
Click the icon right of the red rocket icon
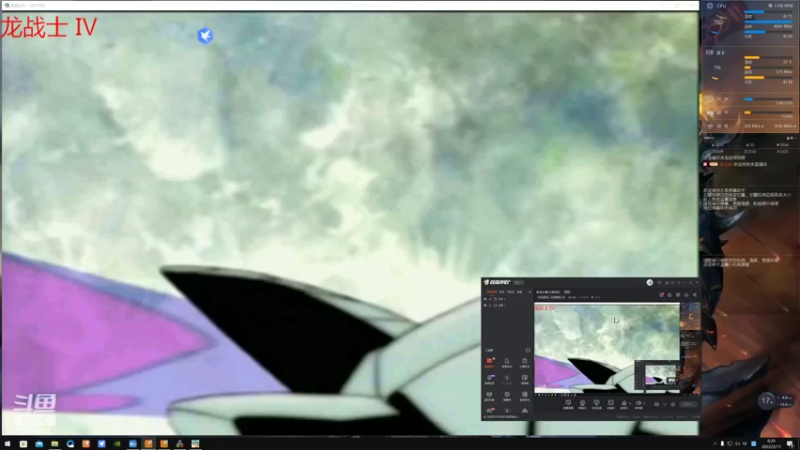pyautogui.click(x=669, y=294)
